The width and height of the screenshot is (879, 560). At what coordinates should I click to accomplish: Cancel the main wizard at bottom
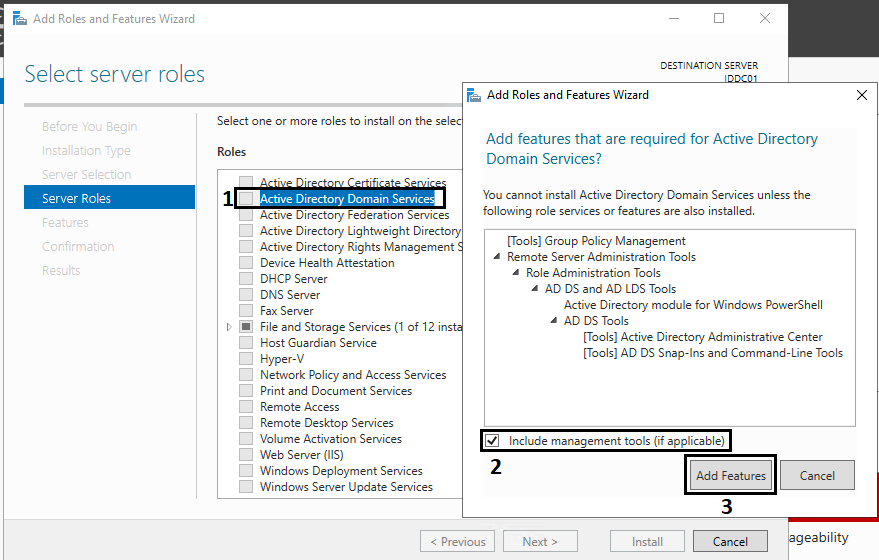tap(730, 542)
